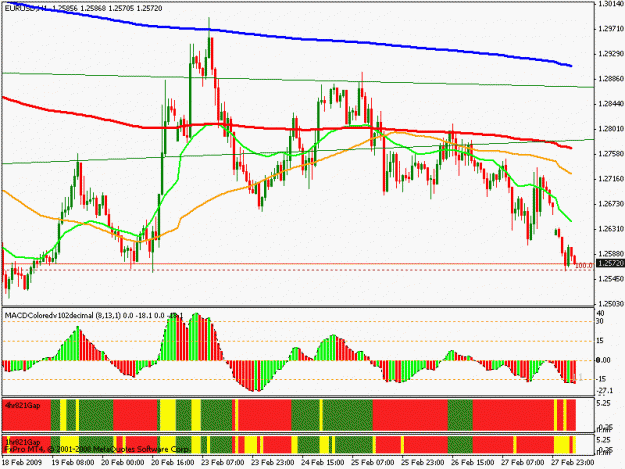
Task: Click the 30 value on the MACD scale
Action: click(x=600, y=321)
